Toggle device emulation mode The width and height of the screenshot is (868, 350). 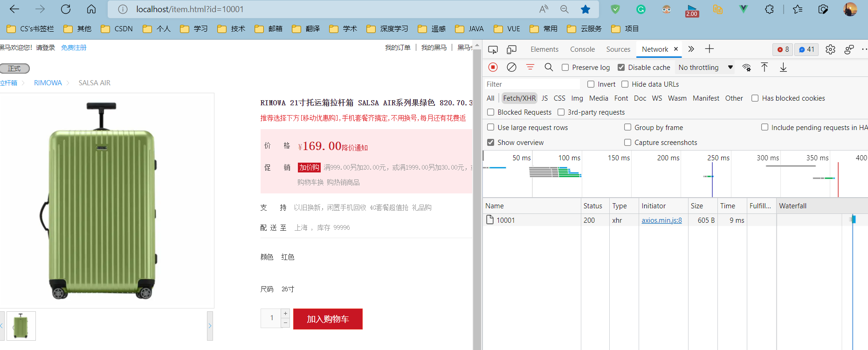point(511,49)
